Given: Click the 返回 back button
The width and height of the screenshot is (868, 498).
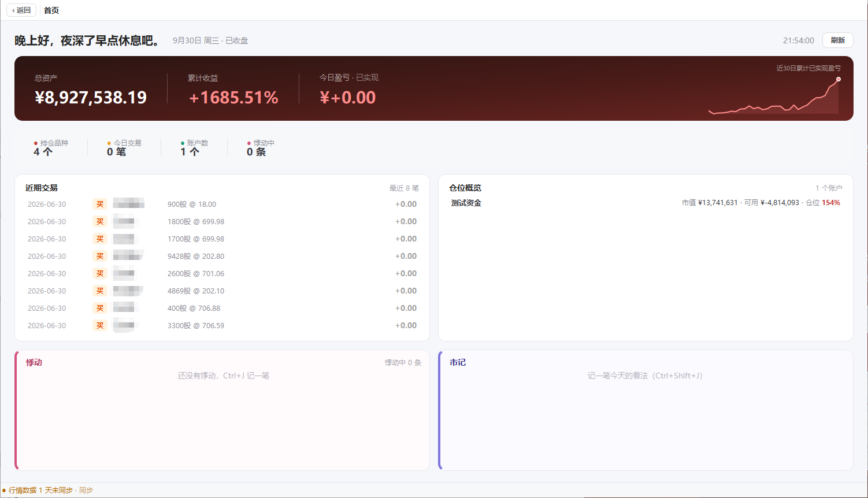Looking at the screenshot, I should coord(21,10).
